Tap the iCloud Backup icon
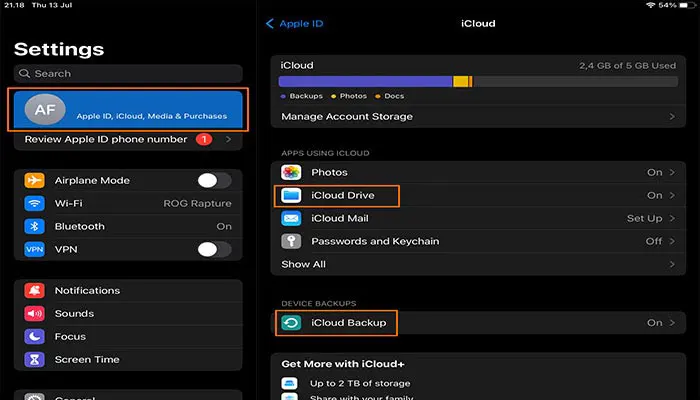Image resolution: width=700 pixels, height=400 pixels. pos(291,323)
